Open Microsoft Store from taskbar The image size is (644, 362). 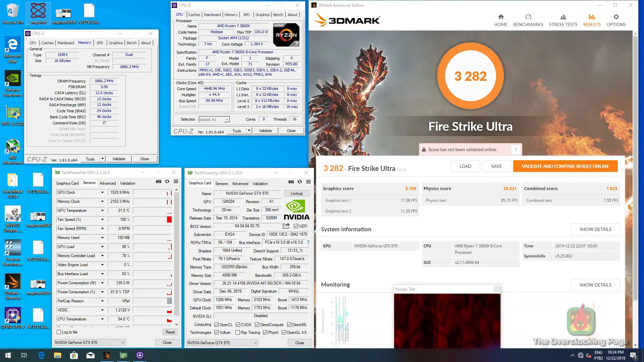pos(74,355)
